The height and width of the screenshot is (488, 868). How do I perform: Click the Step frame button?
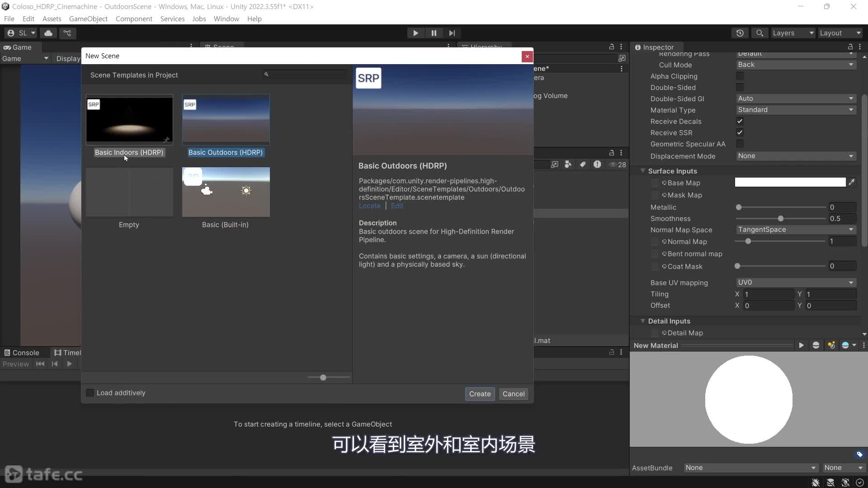click(x=452, y=33)
